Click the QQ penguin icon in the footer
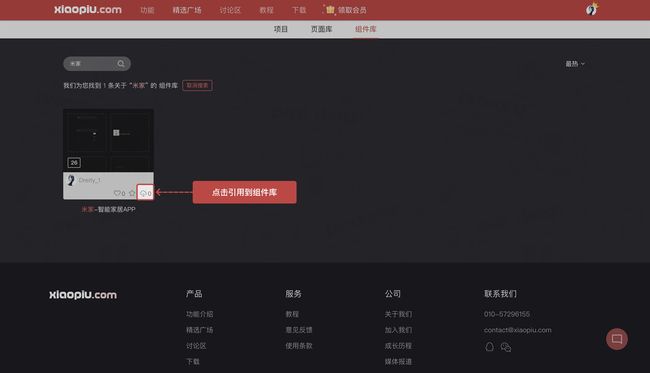This screenshot has width=650, height=373. tap(490, 346)
